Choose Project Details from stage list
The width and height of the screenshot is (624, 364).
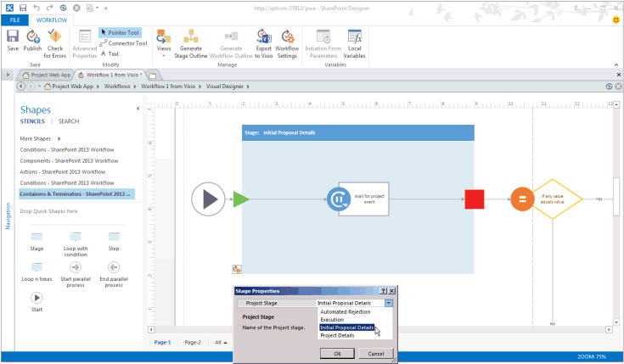coord(337,336)
